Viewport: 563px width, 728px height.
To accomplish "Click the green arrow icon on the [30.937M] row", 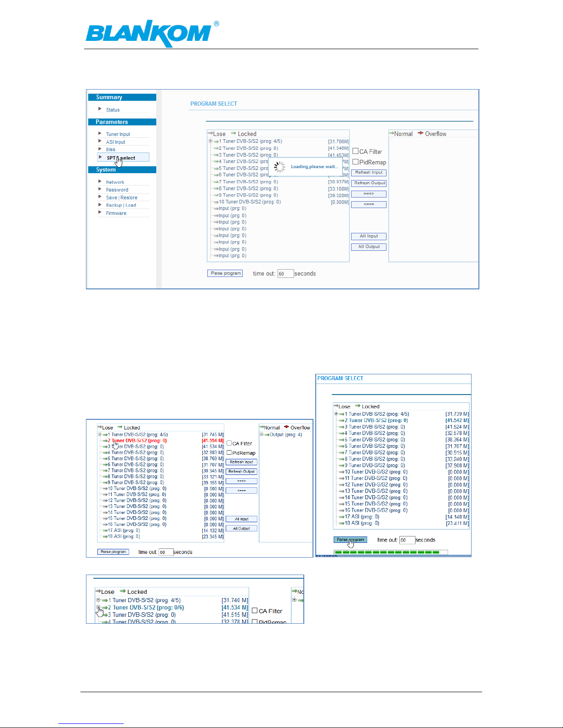I will [216, 182].
